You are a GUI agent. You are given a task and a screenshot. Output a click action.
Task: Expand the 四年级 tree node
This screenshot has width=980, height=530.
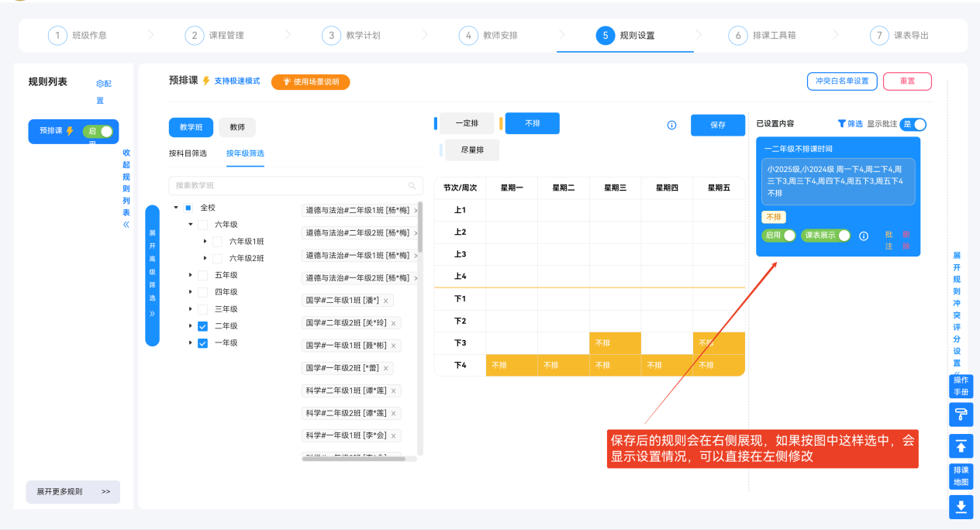coord(190,292)
